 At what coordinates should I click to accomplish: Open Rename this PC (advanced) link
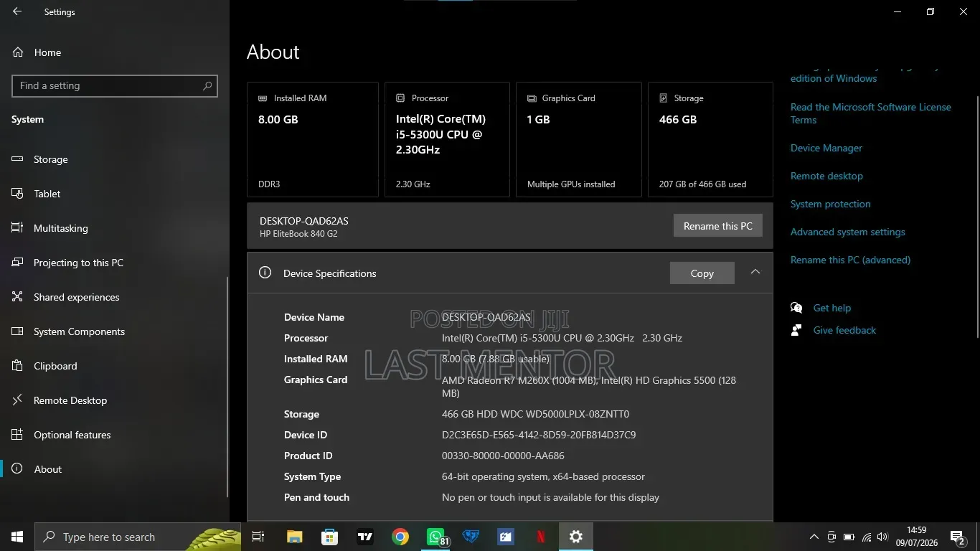[850, 260]
